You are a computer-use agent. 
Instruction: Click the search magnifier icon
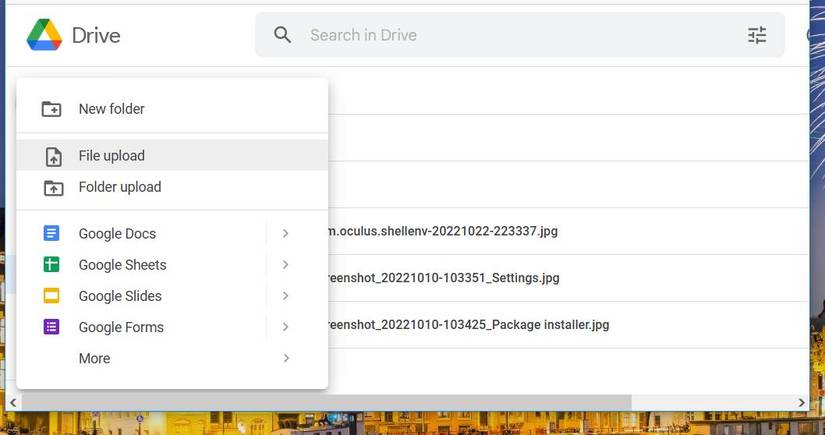point(283,35)
